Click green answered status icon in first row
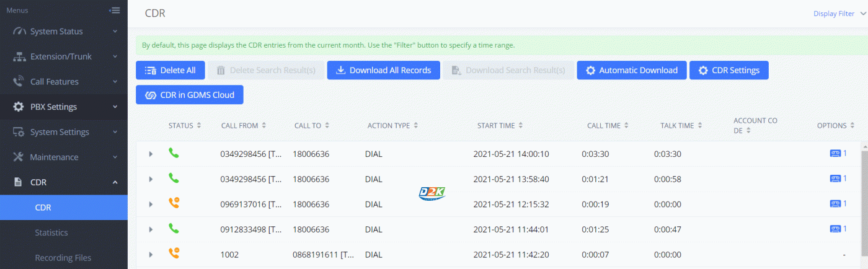The image size is (868, 269). pyautogui.click(x=174, y=153)
